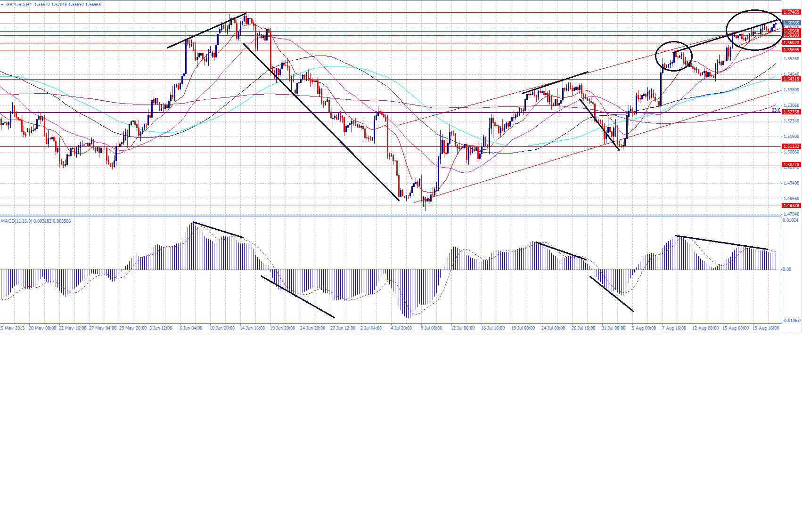Click the 31 Jul 08:00 time label

tap(614, 328)
